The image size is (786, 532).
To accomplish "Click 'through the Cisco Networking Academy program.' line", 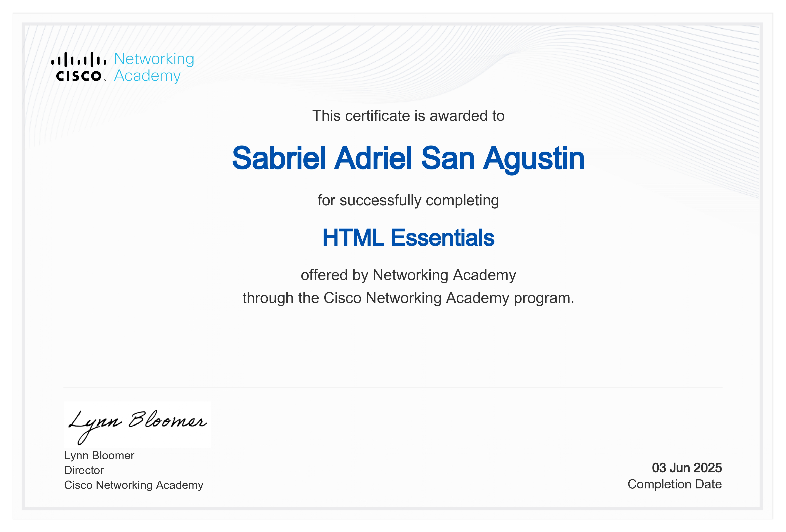I will click(x=408, y=298).
